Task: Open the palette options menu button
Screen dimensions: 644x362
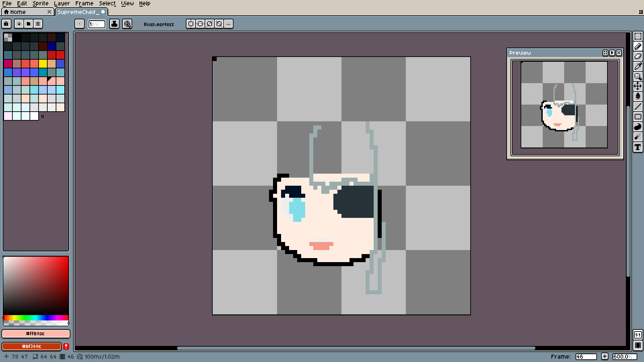Action: pyautogui.click(x=38, y=24)
